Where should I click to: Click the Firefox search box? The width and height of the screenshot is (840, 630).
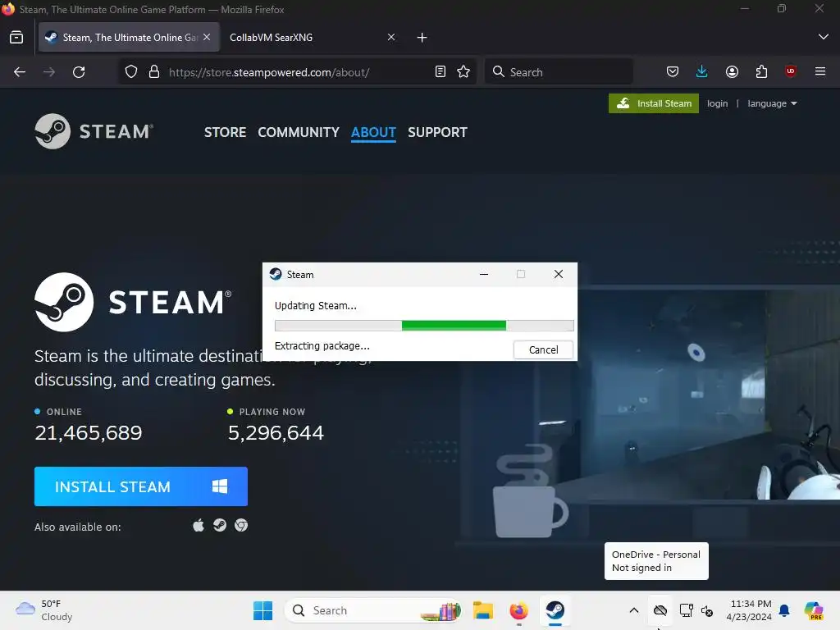[559, 72]
